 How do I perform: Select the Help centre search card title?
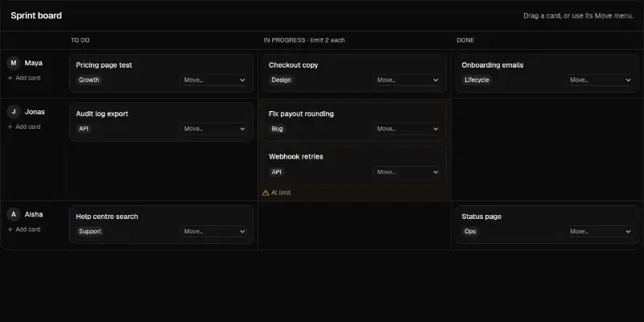(x=107, y=217)
